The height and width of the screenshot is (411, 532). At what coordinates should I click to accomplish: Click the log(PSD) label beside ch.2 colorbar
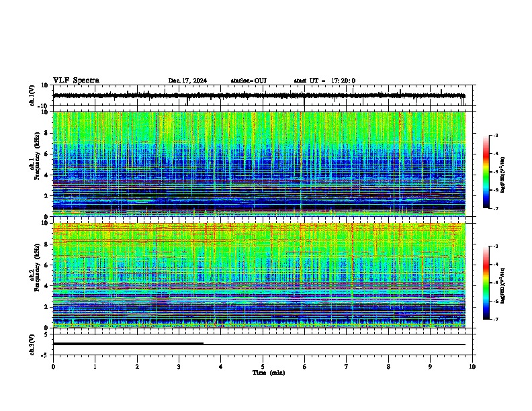(x=503, y=285)
